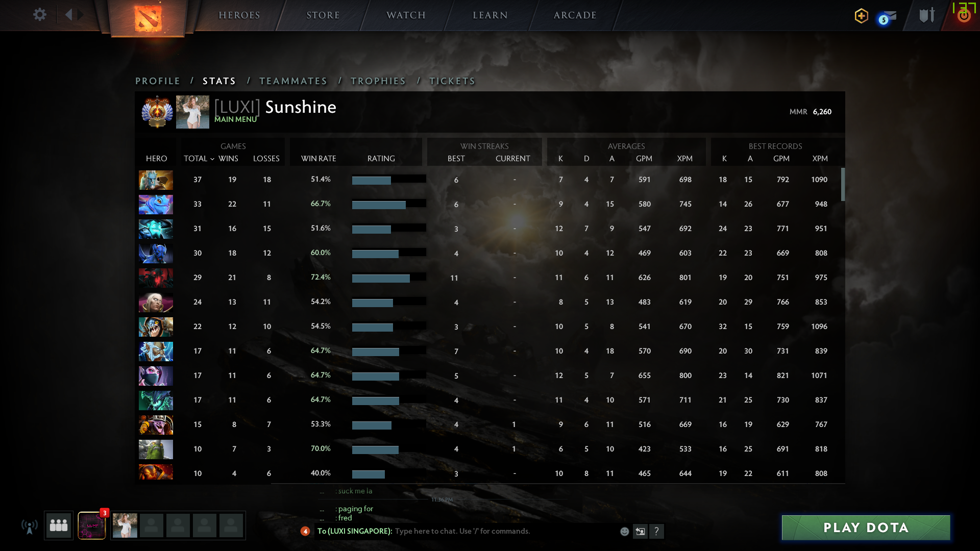Open the friends list group icon
The height and width of the screenshot is (551, 980).
[58, 525]
